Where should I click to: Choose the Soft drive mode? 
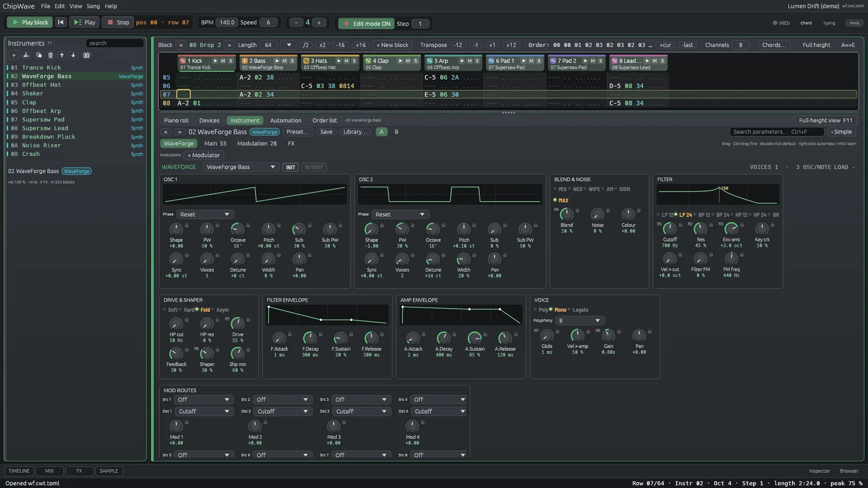[x=170, y=310]
